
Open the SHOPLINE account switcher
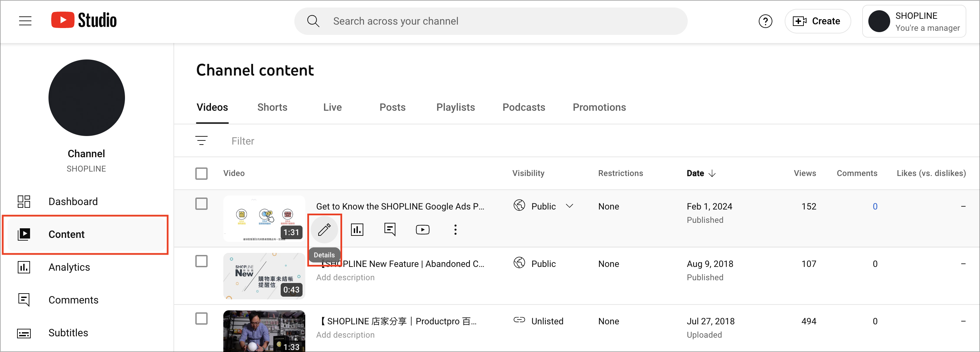914,21
